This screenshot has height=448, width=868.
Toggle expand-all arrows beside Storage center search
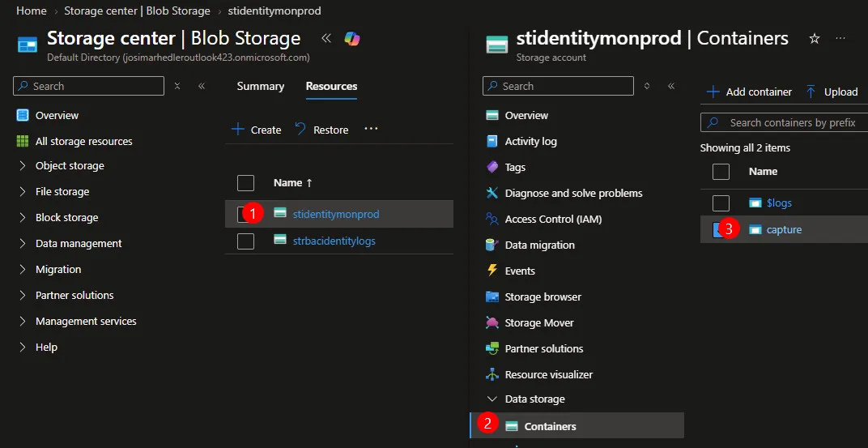coord(177,86)
